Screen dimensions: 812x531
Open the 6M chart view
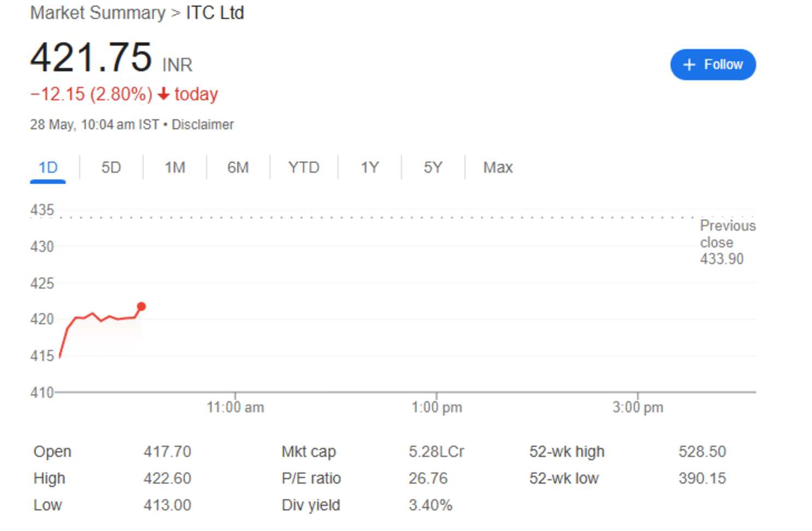(238, 167)
